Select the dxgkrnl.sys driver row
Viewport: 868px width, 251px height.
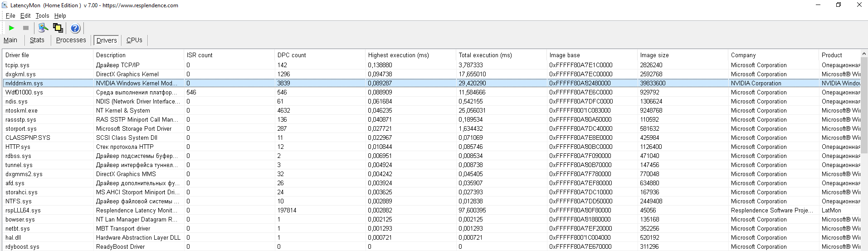20,74
